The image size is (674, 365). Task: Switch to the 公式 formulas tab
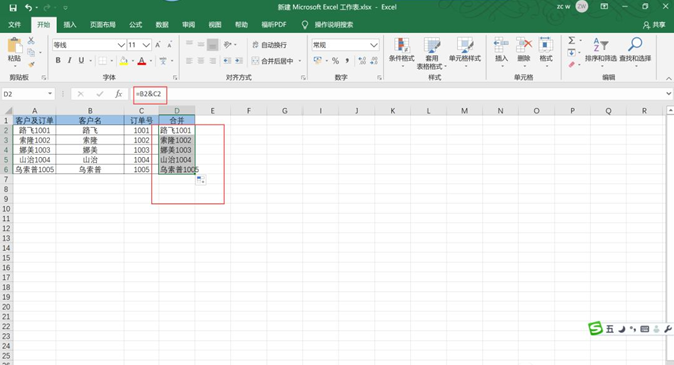coord(135,25)
